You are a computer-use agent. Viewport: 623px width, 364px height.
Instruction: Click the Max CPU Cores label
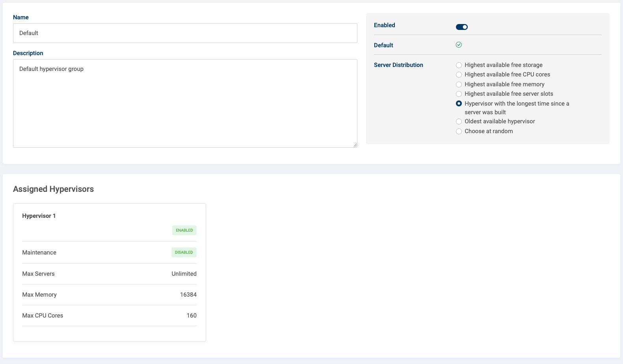pyautogui.click(x=43, y=316)
